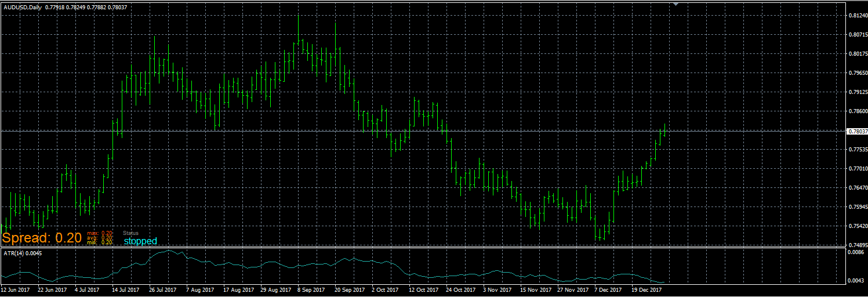Click the 15 Nov 2017 date label
The width and height of the screenshot is (868, 297).
535,289
